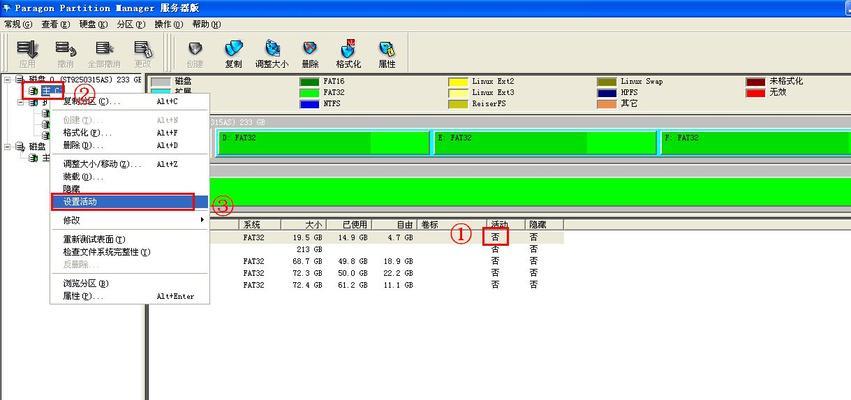Screen dimensions: 851x400
Task: Click the 4.7 GB free space cell
Action: coord(402,238)
